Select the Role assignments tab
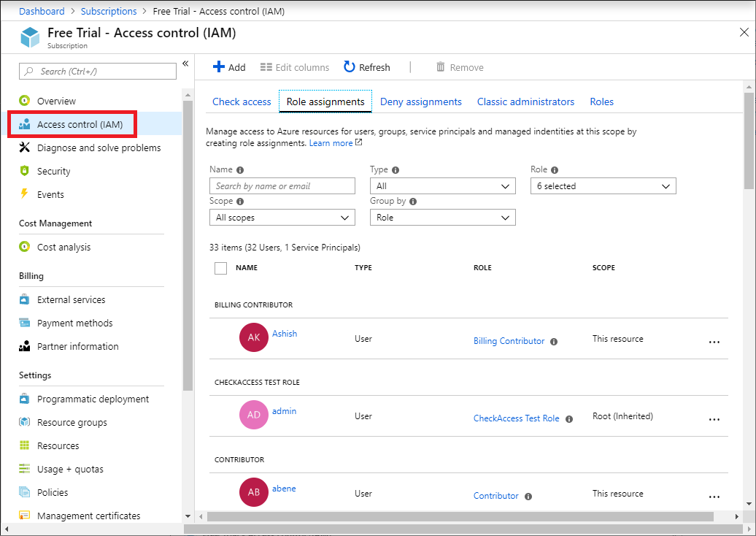 [x=325, y=102]
